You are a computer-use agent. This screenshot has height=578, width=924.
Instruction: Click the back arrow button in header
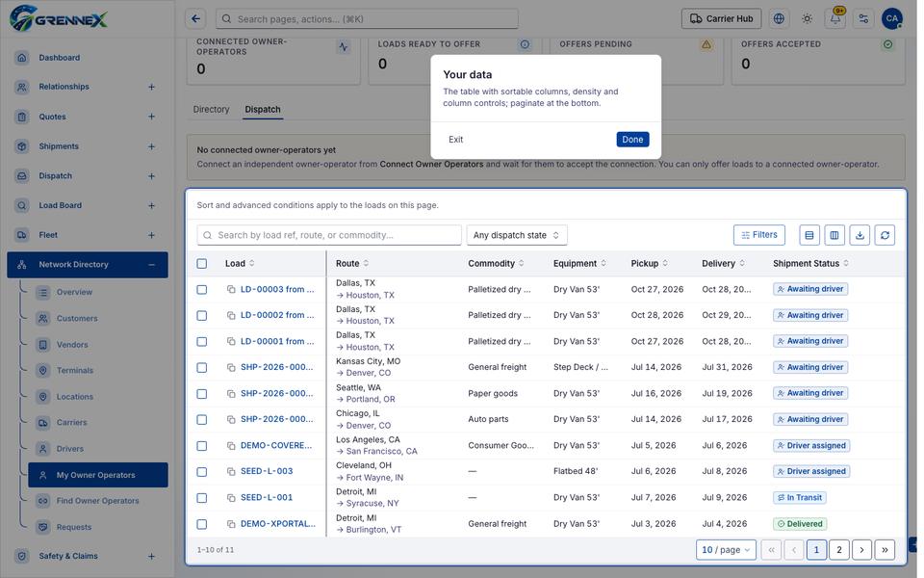195,19
